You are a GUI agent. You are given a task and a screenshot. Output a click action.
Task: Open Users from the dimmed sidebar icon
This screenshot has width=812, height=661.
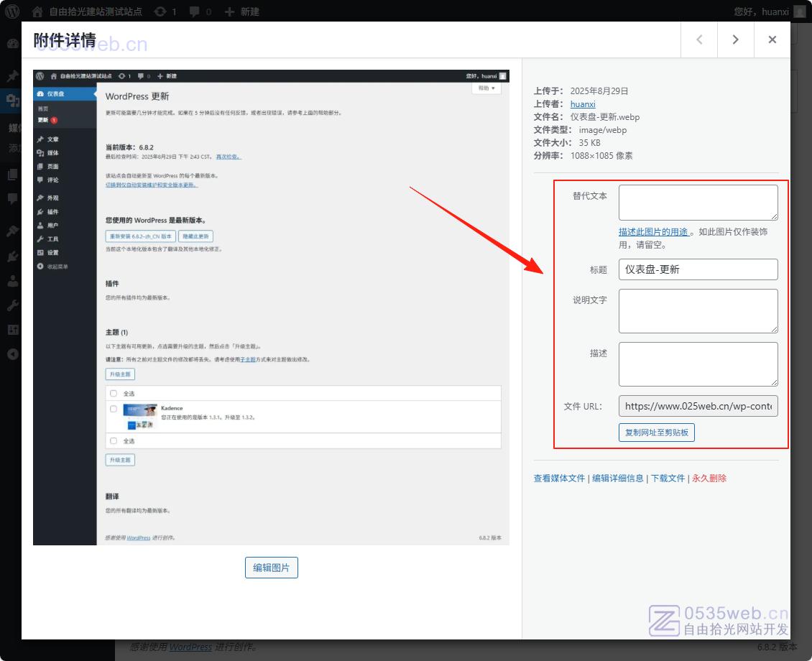[x=12, y=281]
